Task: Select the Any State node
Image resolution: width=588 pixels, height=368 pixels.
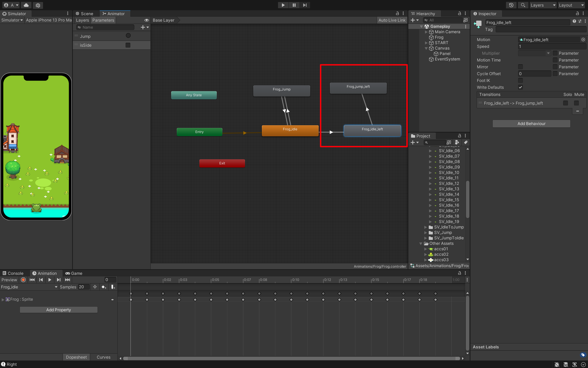Action: (194, 95)
